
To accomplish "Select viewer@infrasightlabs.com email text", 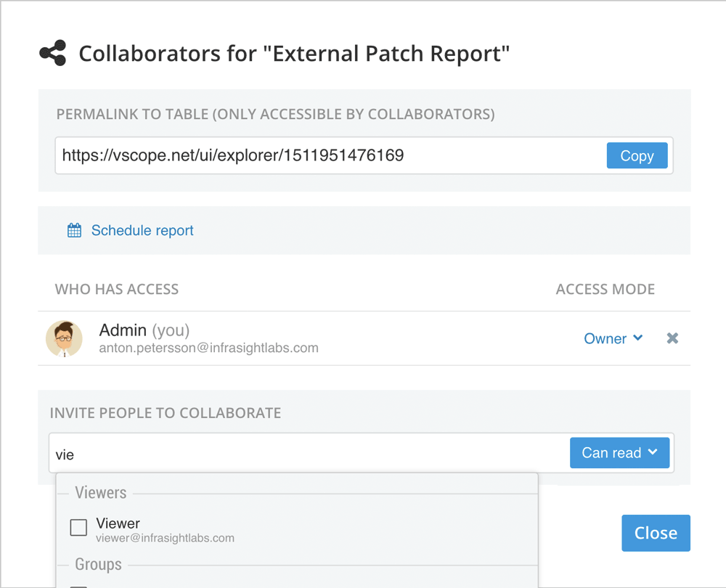I will tap(165, 538).
